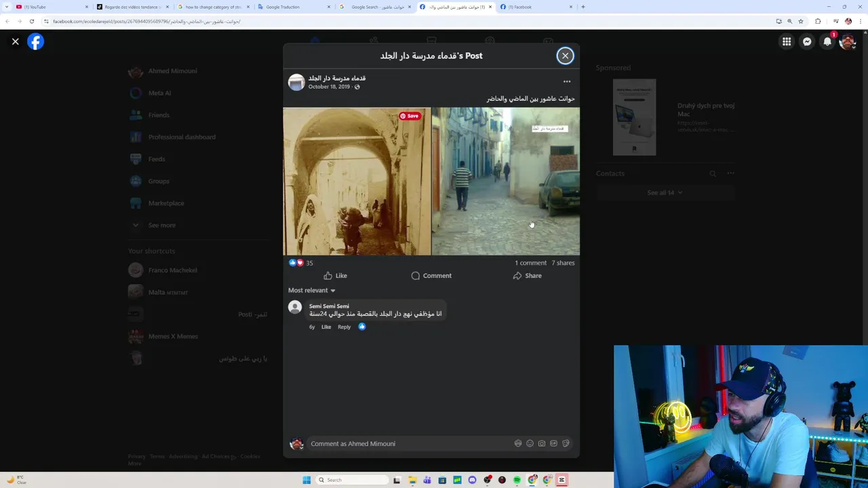Switch to the how to change category tab
Viewport: 868px width, 488px height.
point(213,7)
